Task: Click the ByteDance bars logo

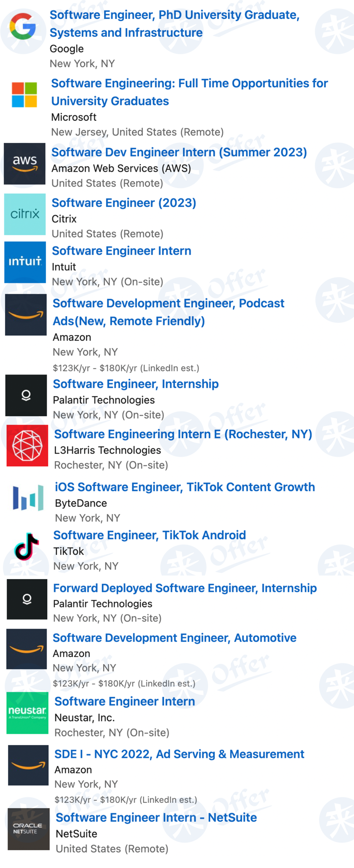Action: [x=28, y=498]
